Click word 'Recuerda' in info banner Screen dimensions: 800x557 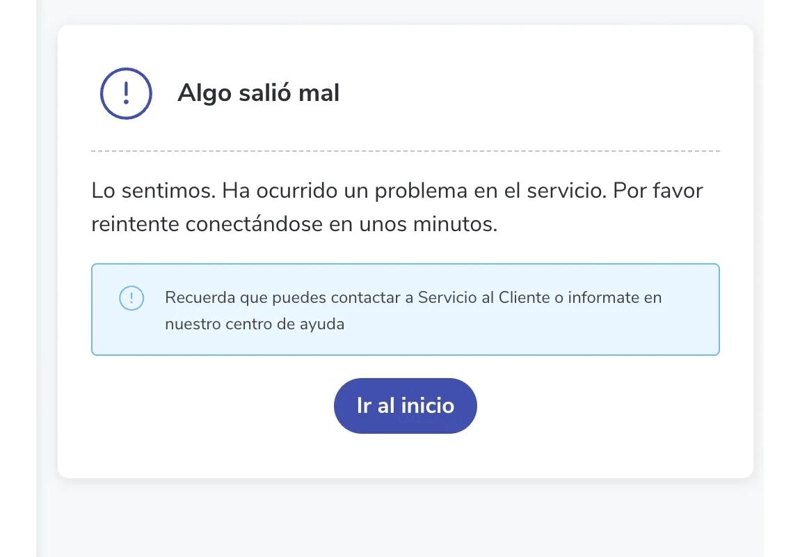click(199, 297)
